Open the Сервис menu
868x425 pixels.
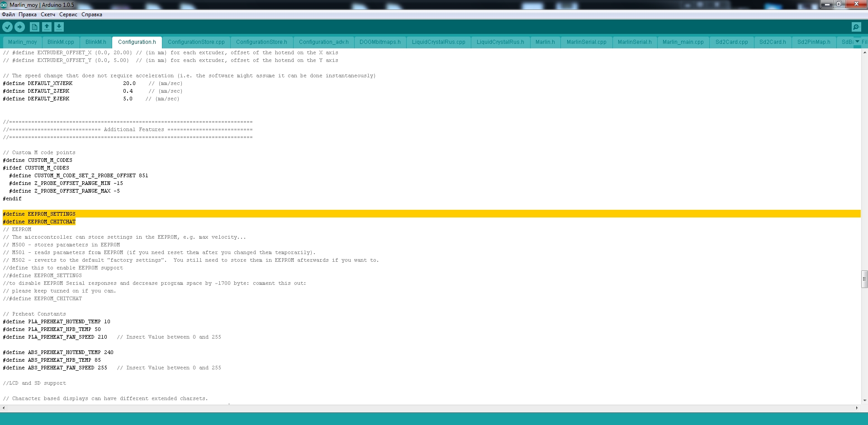68,14
